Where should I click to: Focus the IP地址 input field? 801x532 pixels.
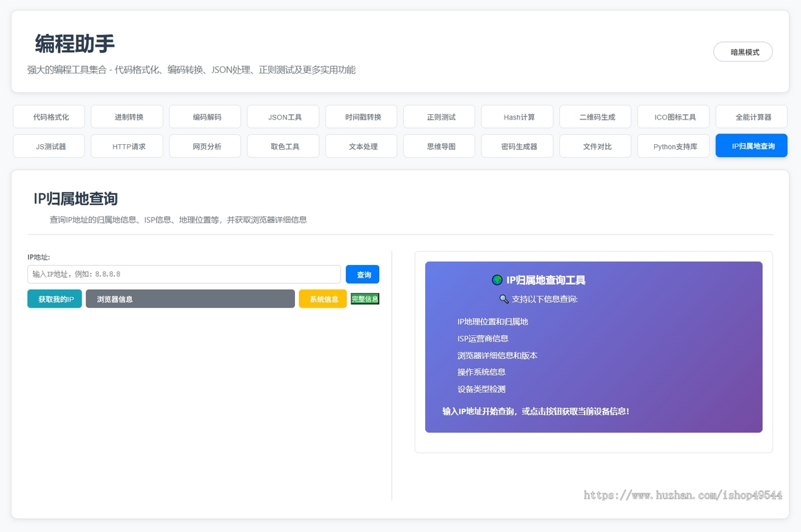point(184,274)
